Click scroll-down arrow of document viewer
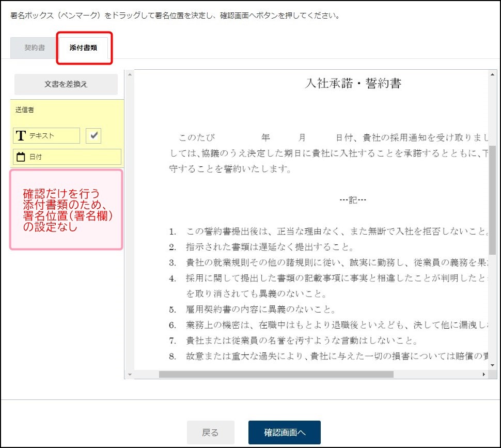The image size is (501, 448). coord(492,365)
